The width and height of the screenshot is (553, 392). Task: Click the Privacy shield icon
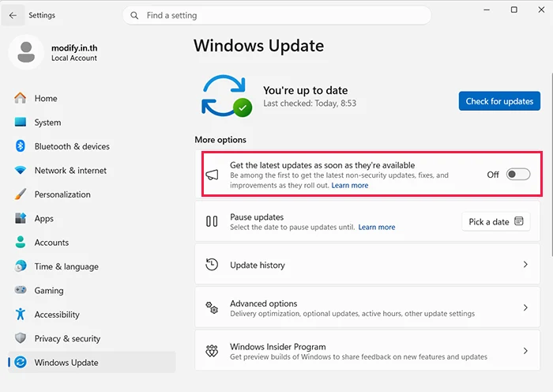21,338
